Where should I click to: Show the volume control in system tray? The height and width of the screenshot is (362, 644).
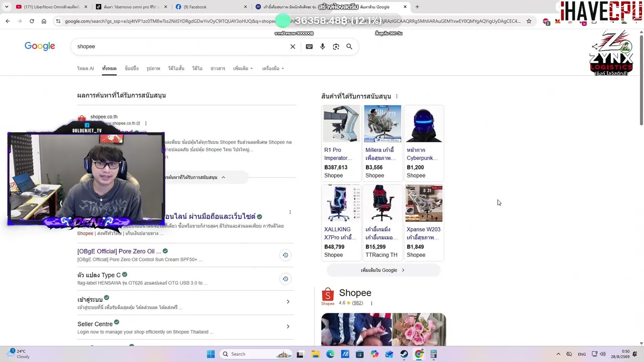[x=603, y=354]
